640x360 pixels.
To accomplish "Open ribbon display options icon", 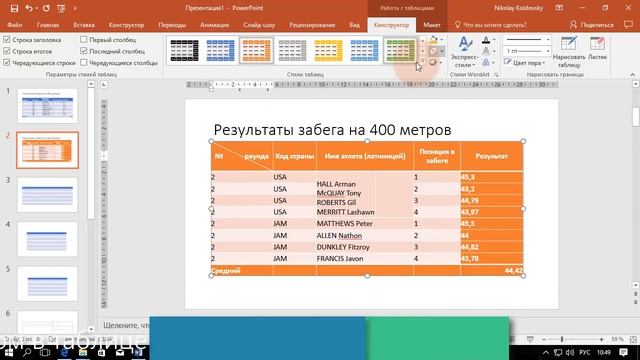I will click(x=559, y=8).
